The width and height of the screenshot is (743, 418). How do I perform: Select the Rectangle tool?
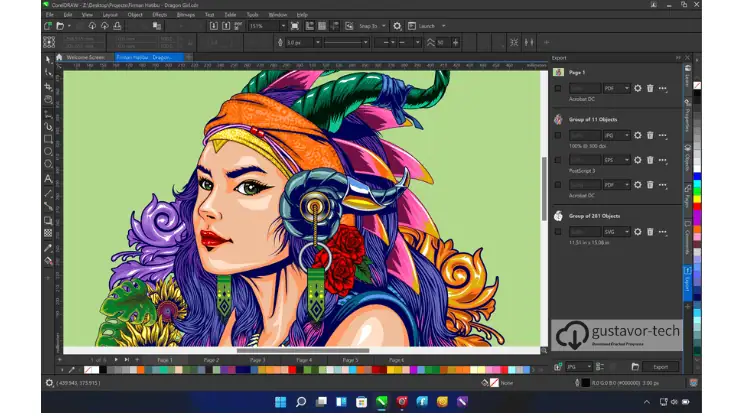coord(48,139)
